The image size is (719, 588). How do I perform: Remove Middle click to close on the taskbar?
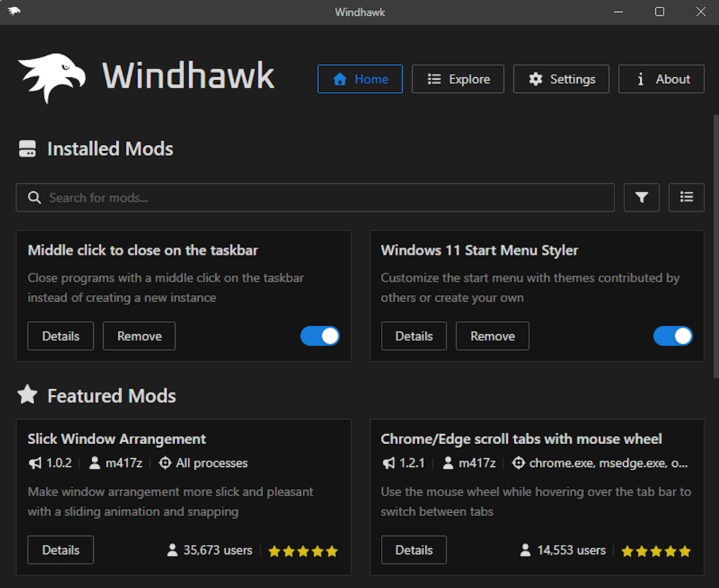click(139, 336)
